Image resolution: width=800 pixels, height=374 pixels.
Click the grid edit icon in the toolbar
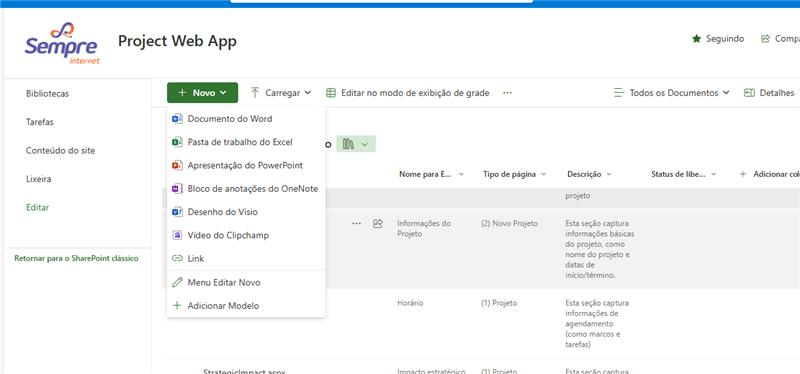[331, 93]
